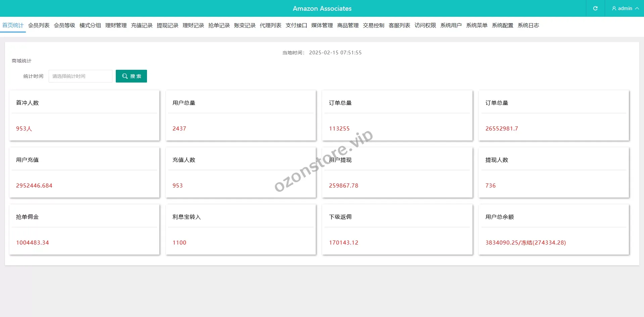644x317 pixels.
Task: Open the 交易控制 tab
Action: coord(374,25)
